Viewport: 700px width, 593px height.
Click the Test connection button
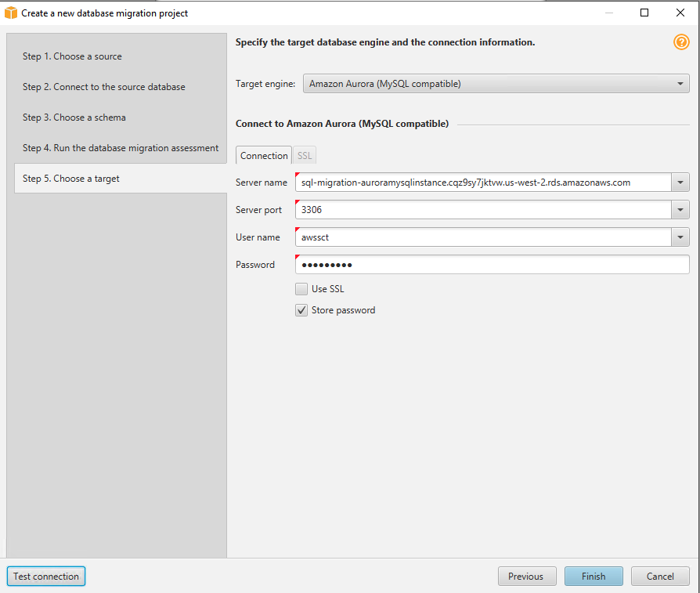(46, 576)
